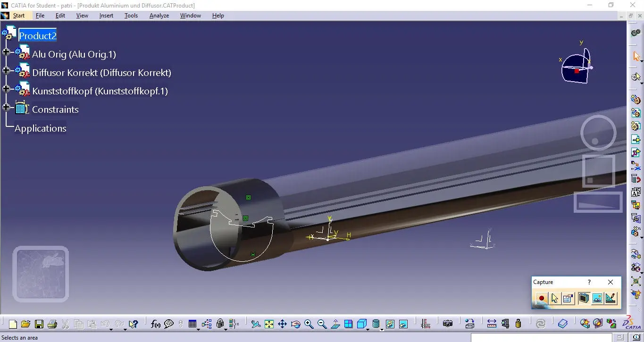644x342 pixels.
Task: Create a new document with the New icon
Action: [x=13, y=324]
